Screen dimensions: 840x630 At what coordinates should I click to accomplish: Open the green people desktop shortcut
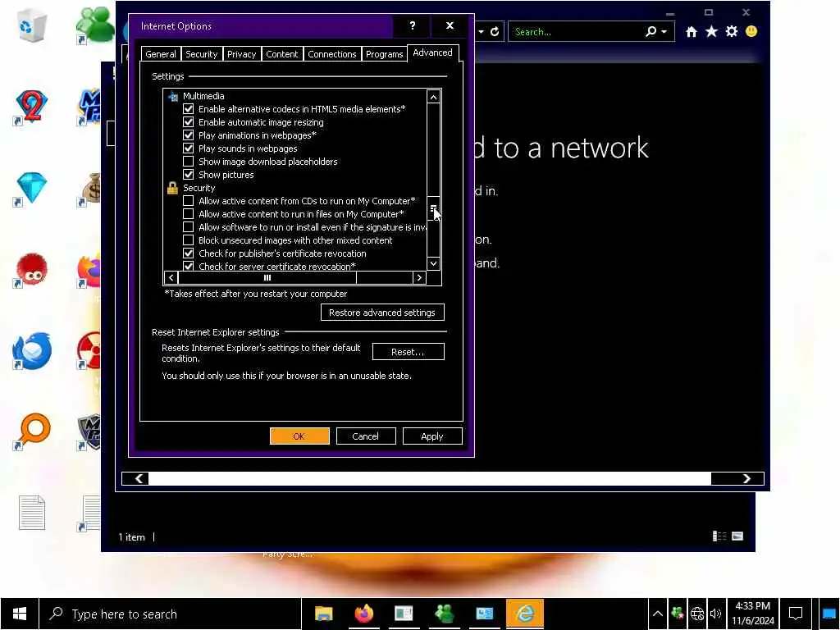94,25
